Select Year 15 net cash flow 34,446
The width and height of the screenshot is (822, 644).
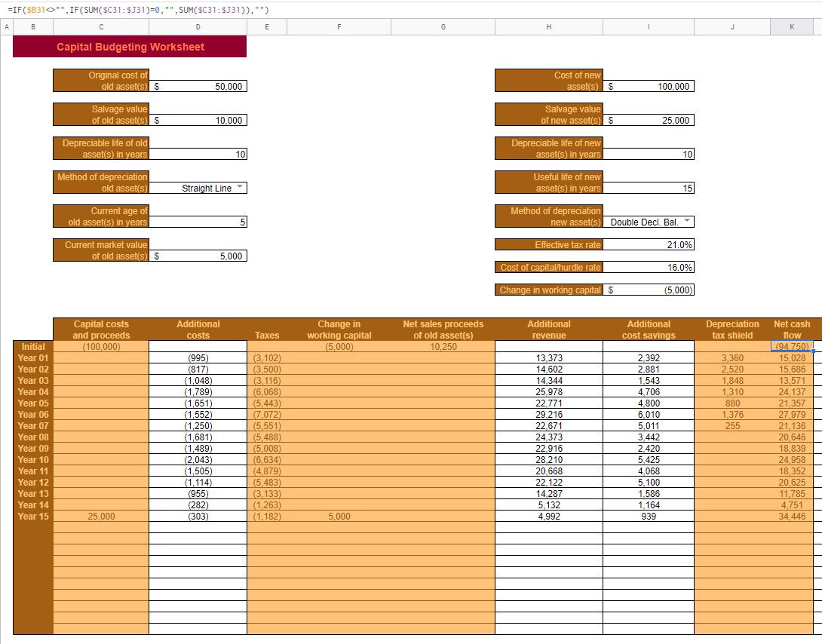792,517
